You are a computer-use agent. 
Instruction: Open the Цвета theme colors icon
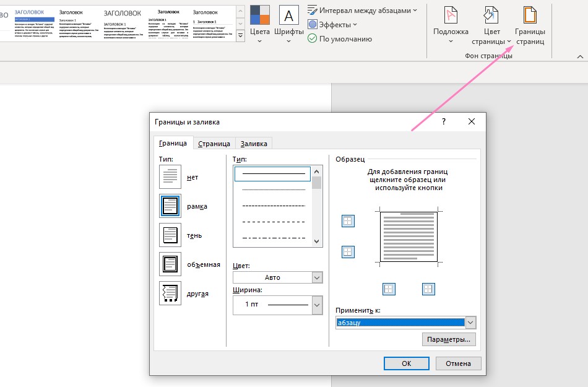click(260, 15)
